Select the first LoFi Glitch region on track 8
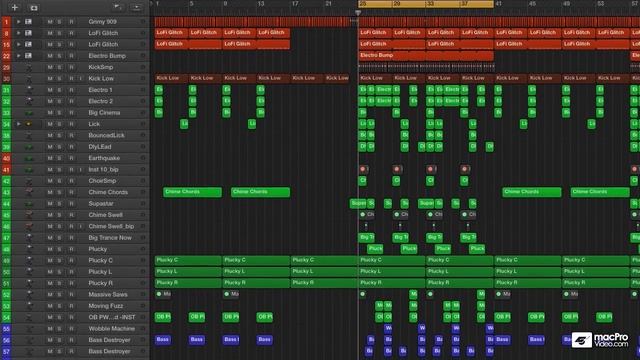The height and width of the screenshot is (360, 640). pyautogui.click(x=171, y=33)
